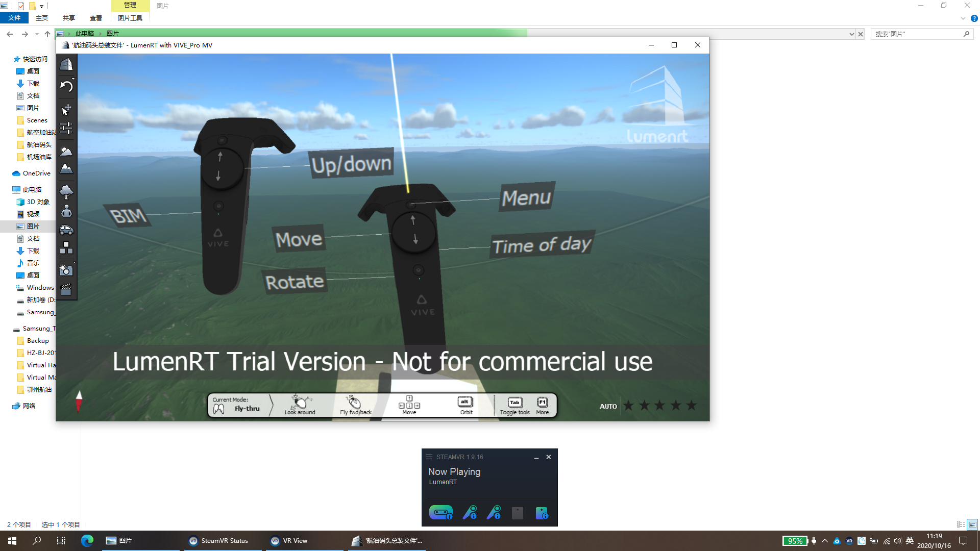Show hidden system tray icons chevron
Viewport: 980px width, 551px height.
(x=825, y=541)
